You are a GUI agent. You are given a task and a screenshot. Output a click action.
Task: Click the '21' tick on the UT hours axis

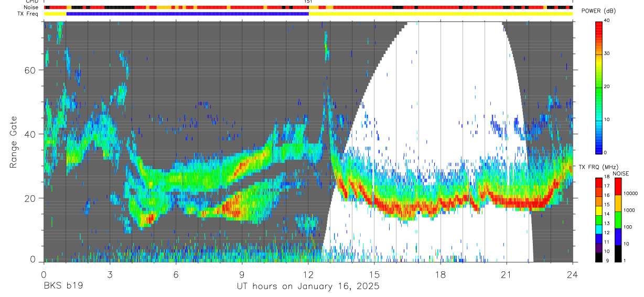[507, 275]
